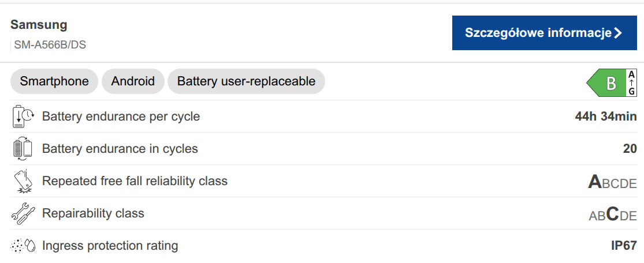Click the A to G scale indicator
This screenshot has height=263, width=644.
[x=632, y=84]
